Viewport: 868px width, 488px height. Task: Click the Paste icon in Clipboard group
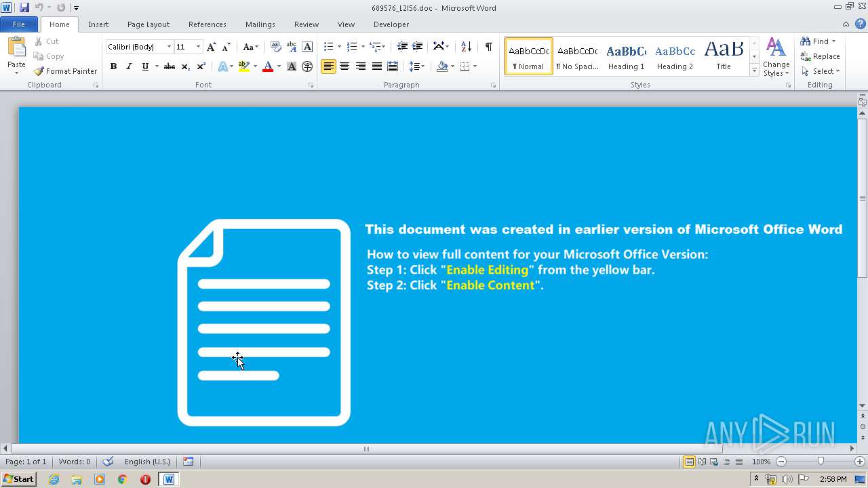[16, 47]
